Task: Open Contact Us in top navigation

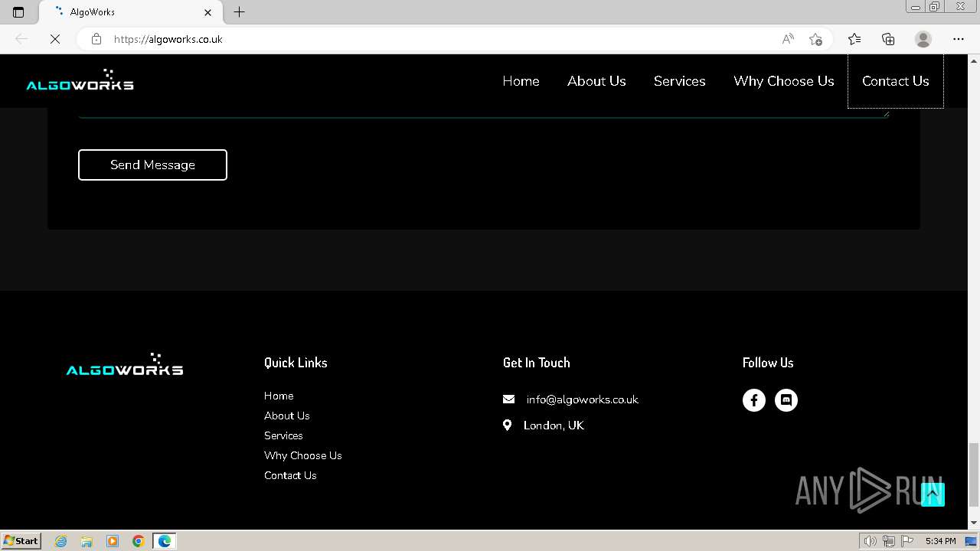Action: [895, 81]
